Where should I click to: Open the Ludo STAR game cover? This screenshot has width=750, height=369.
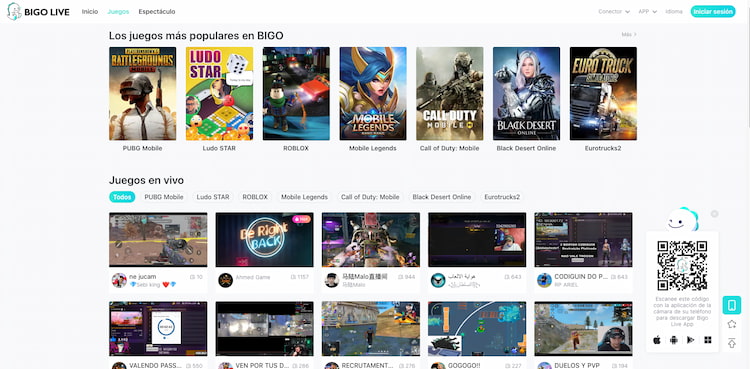tap(219, 93)
